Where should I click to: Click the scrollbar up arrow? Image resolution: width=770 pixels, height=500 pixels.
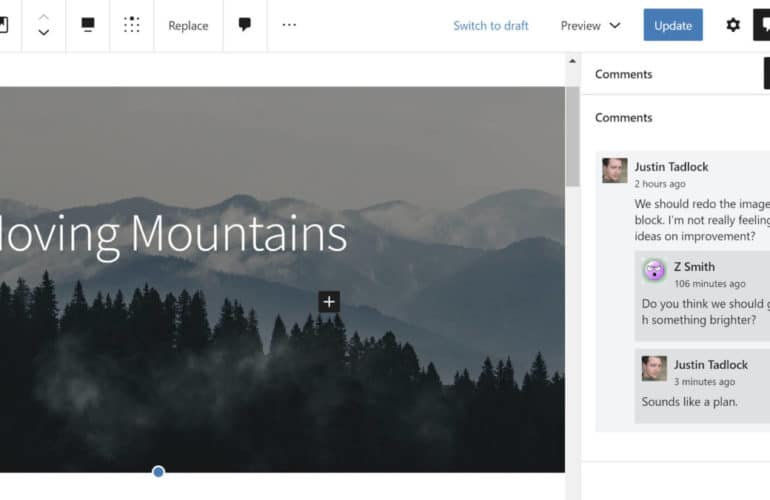coord(572,61)
